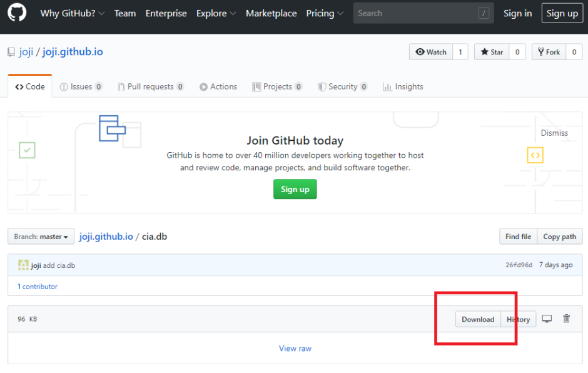This screenshot has height=373, width=588.
Task: Click the GitHub Octocat logo
Action: [x=17, y=13]
